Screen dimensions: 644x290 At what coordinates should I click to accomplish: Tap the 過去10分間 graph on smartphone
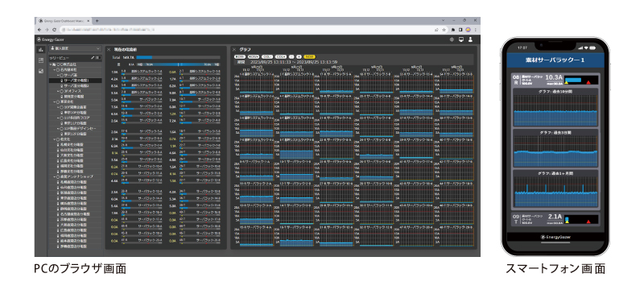[555, 107]
